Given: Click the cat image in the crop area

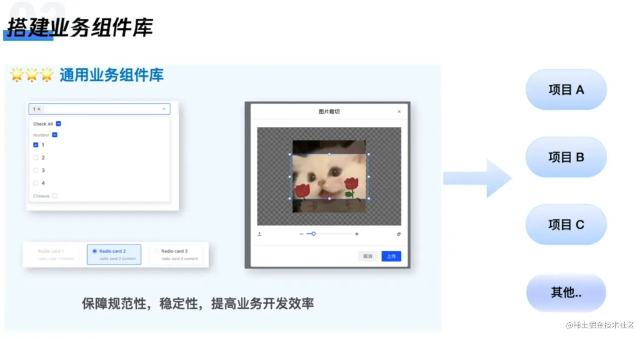Looking at the screenshot, I should (329, 176).
